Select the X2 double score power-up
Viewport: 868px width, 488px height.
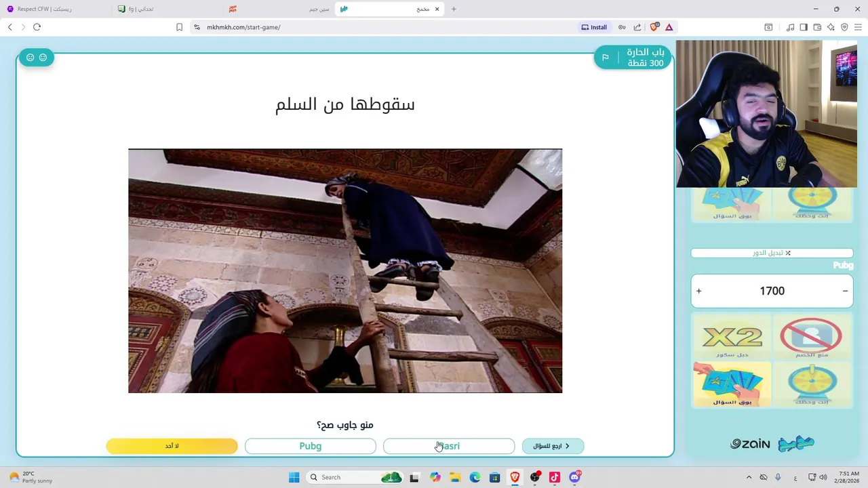732,337
